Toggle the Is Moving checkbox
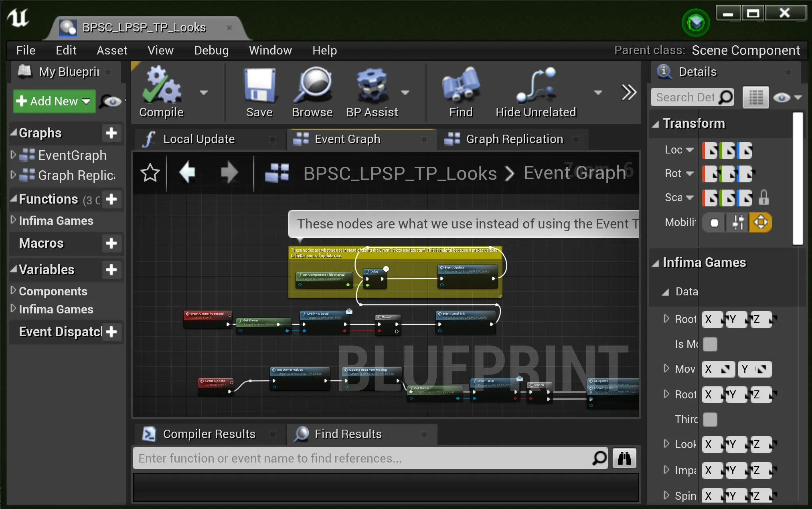Image resolution: width=812 pixels, height=509 pixels. pos(710,344)
